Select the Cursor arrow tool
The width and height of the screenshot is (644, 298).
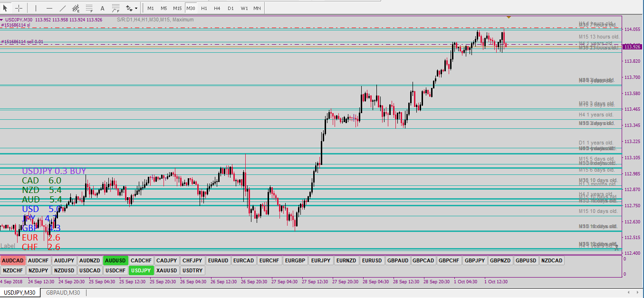[5, 8]
